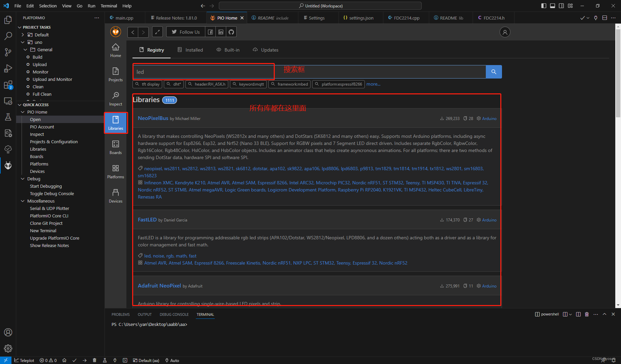The width and height of the screenshot is (621, 364).
Task: Click into the library search input field
Action: 309,72
